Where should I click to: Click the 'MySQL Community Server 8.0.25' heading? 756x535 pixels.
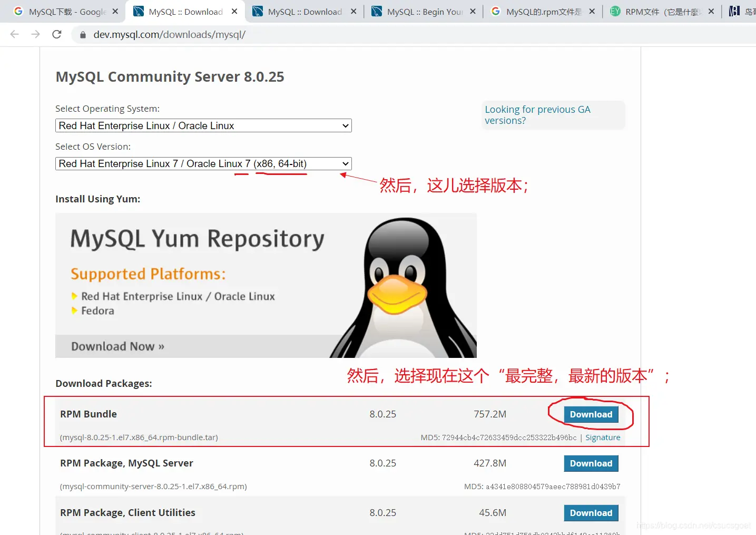[x=170, y=77]
